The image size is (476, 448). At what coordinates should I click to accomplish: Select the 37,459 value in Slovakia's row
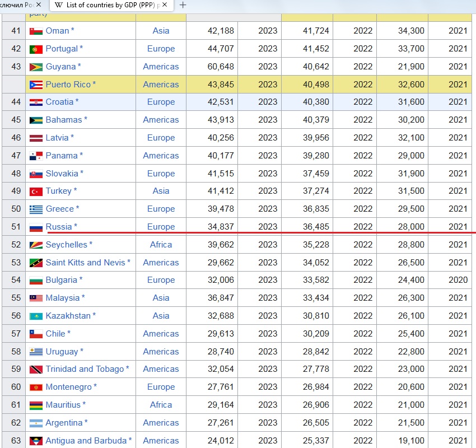pyautogui.click(x=316, y=173)
